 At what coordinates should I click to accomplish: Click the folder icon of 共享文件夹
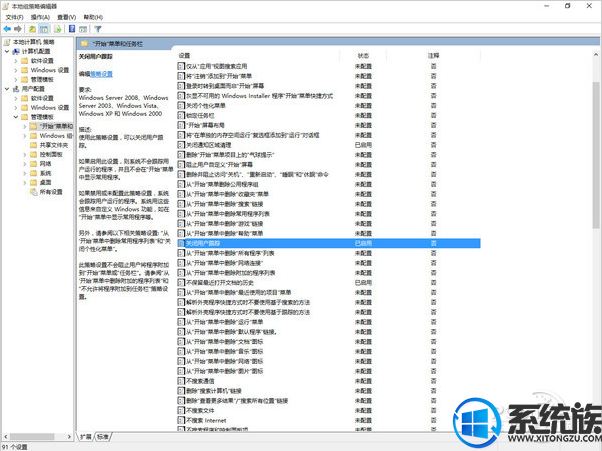click(34, 145)
